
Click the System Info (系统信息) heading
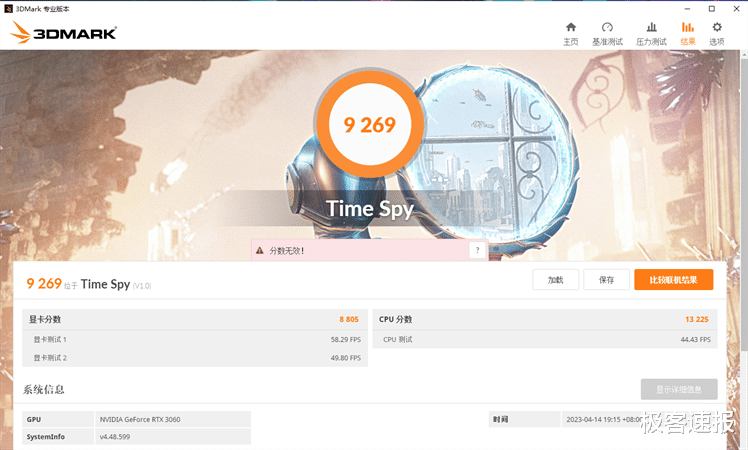pos(43,389)
